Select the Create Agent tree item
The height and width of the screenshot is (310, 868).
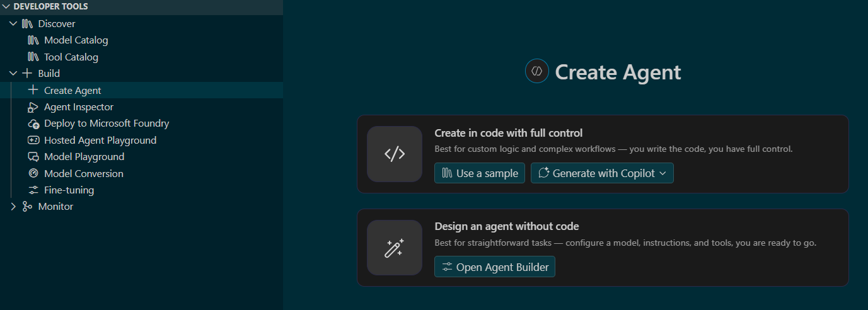tap(141, 90)
